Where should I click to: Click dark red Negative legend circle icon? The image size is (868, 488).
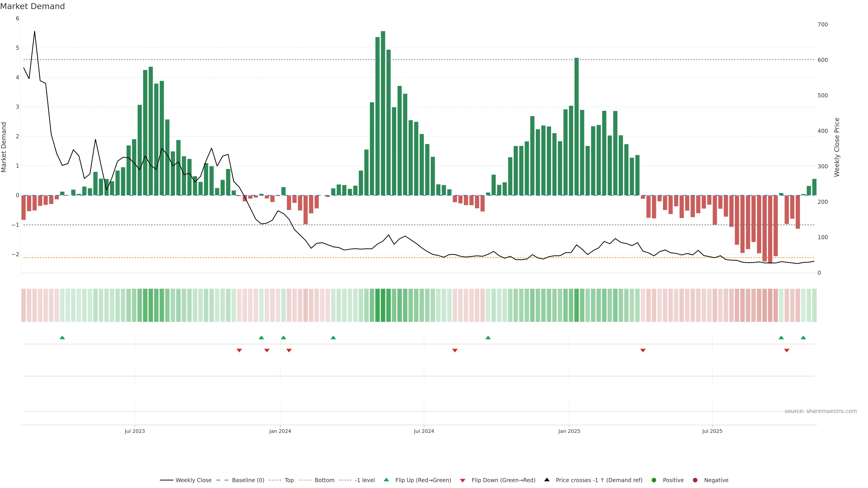point(695,480)
